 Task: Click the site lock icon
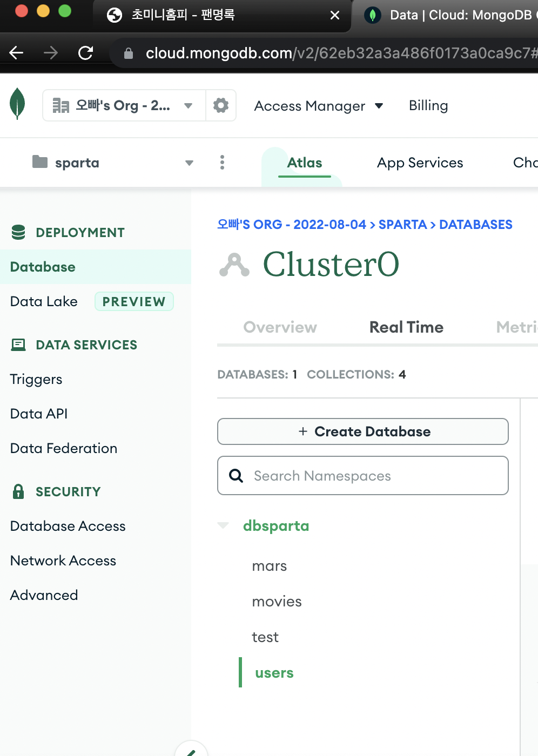[129, 53]
